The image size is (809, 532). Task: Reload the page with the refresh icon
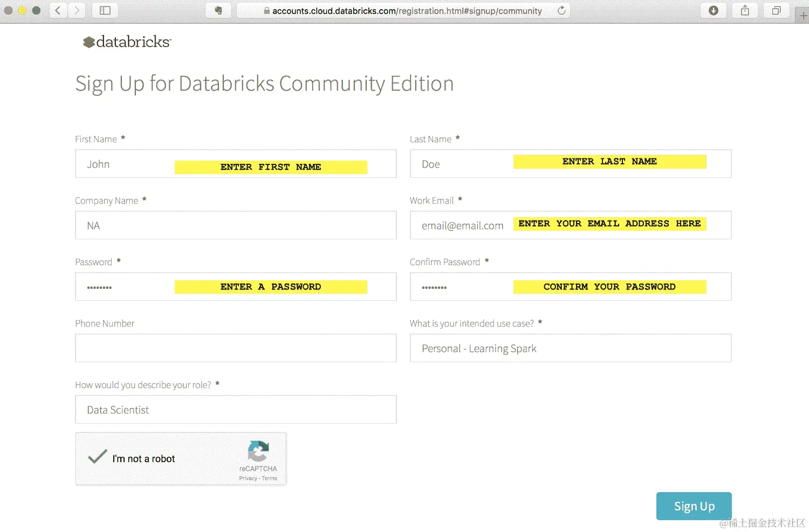click(561, 10)
